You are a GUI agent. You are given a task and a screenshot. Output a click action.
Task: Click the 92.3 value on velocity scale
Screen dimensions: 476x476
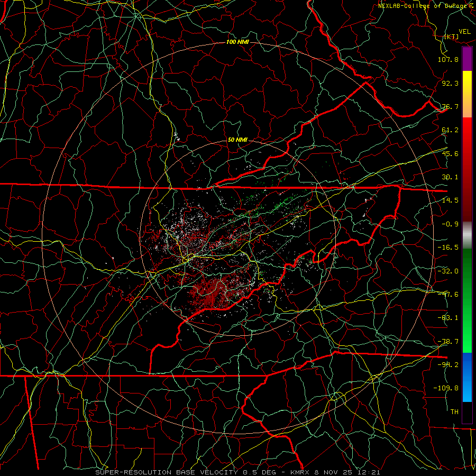tap(450, 83)
